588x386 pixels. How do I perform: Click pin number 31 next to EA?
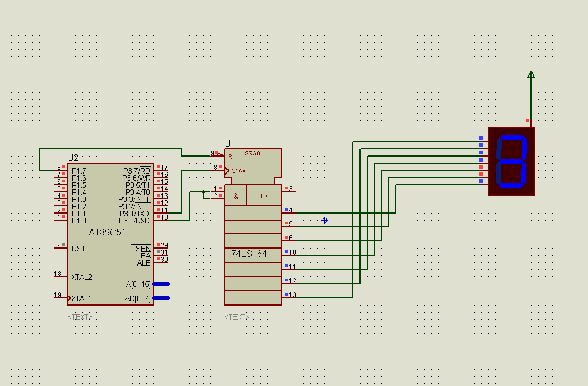[x=164, y=252]
